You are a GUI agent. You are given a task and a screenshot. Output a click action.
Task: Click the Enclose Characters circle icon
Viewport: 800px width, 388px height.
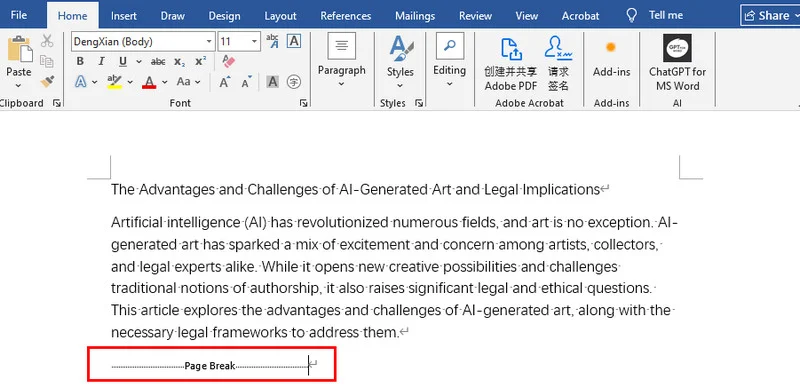pos(293,82)
